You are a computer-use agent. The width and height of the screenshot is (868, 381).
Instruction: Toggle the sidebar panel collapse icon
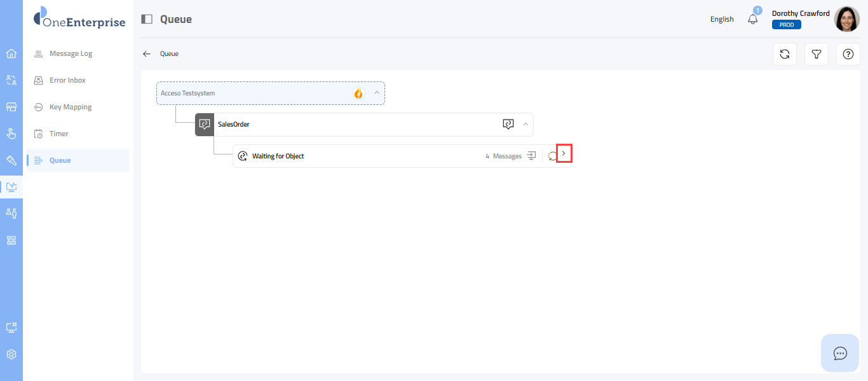click(x=147, y=19)
